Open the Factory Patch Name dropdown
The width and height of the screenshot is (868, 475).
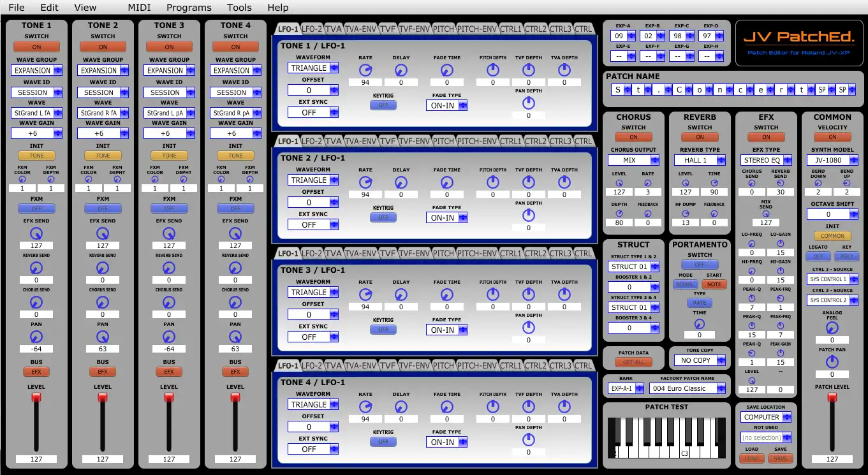(688, 388)
